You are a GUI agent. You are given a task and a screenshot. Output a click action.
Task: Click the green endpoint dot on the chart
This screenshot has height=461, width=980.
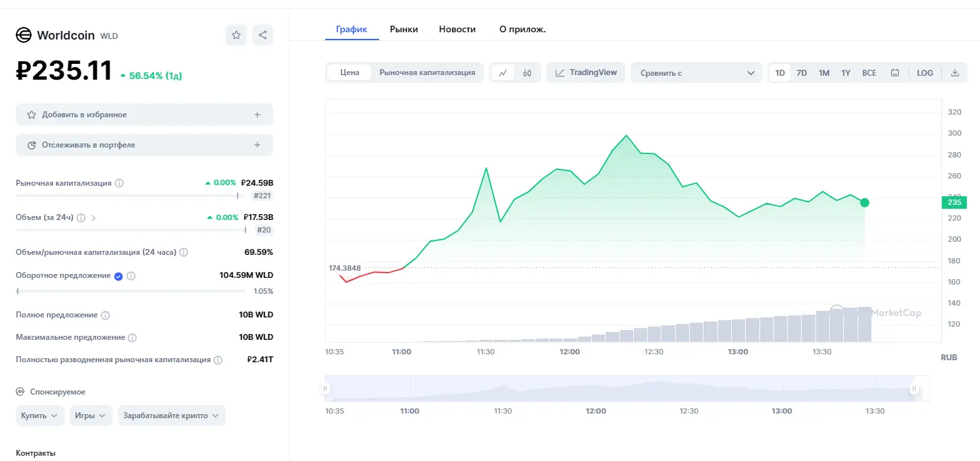click(x=864, y=203)
